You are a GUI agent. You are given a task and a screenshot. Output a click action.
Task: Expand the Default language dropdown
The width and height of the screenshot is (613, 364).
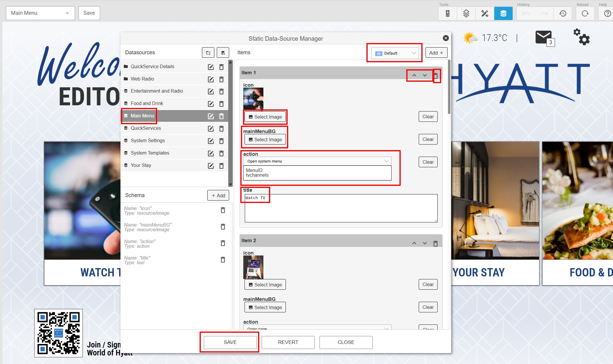395,53
